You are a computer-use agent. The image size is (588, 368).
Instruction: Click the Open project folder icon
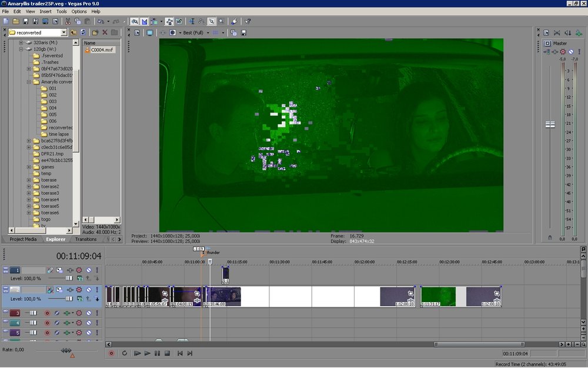click(16, 21)
